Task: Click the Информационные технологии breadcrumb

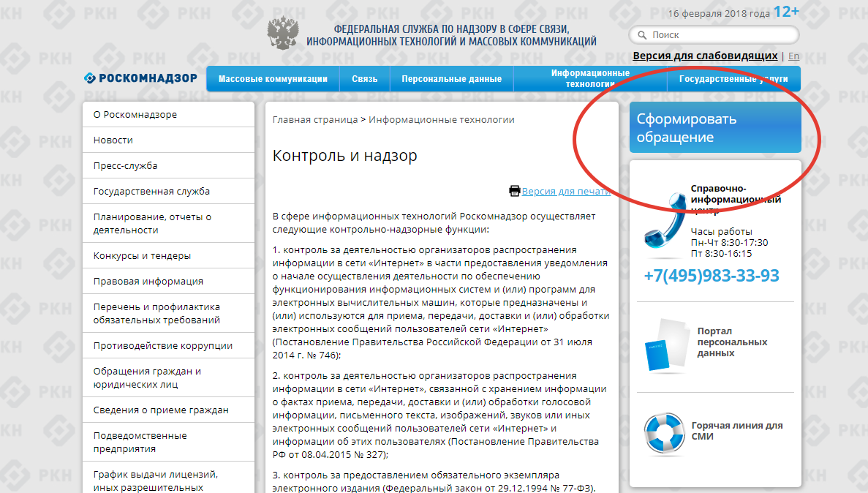Action: click(442, 120)
